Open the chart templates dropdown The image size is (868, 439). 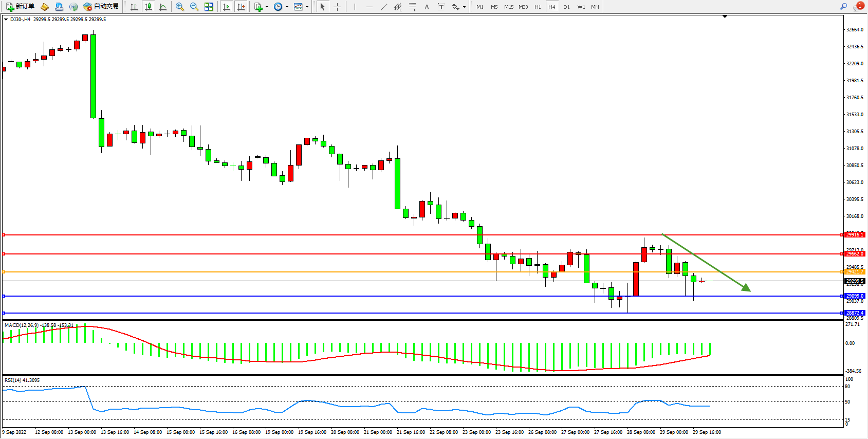tap(307, 7)
